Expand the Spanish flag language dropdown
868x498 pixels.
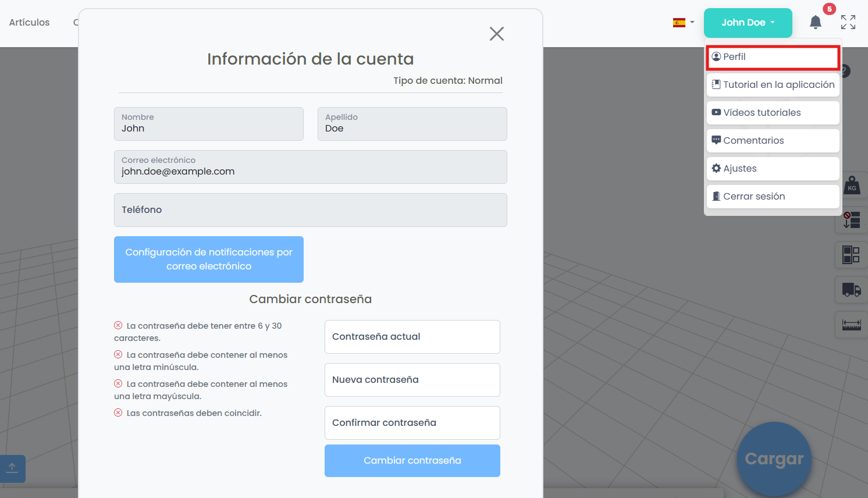click(x=684, y=23)
